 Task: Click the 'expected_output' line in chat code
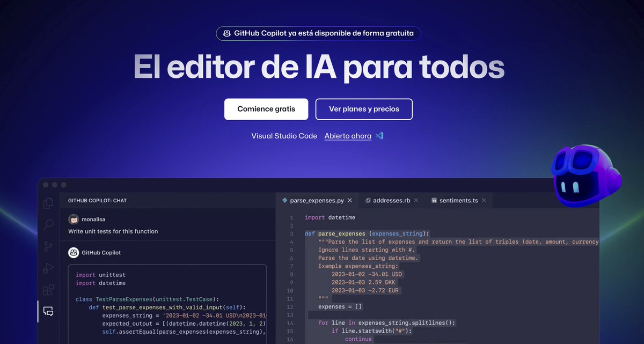[x=184, y=324]
